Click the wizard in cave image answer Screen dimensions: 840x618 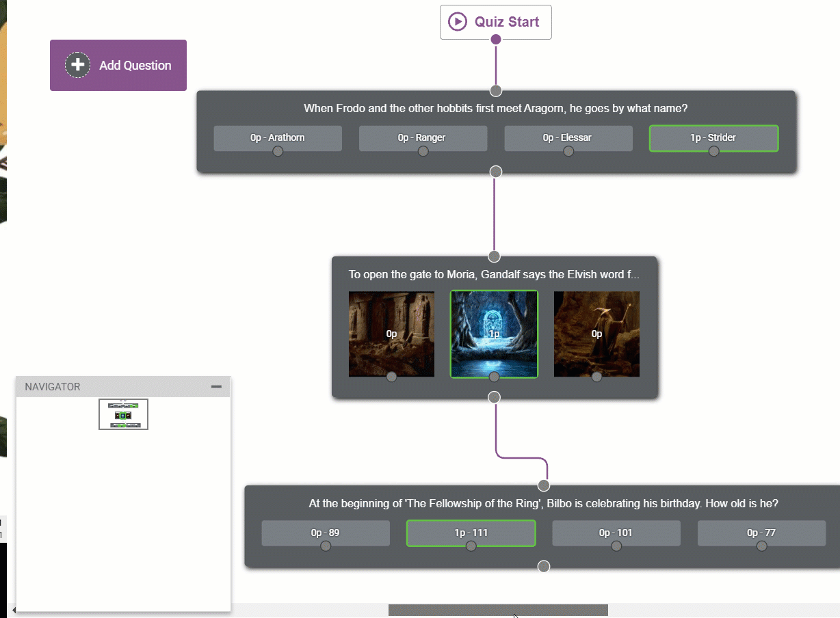pos(596,333)
